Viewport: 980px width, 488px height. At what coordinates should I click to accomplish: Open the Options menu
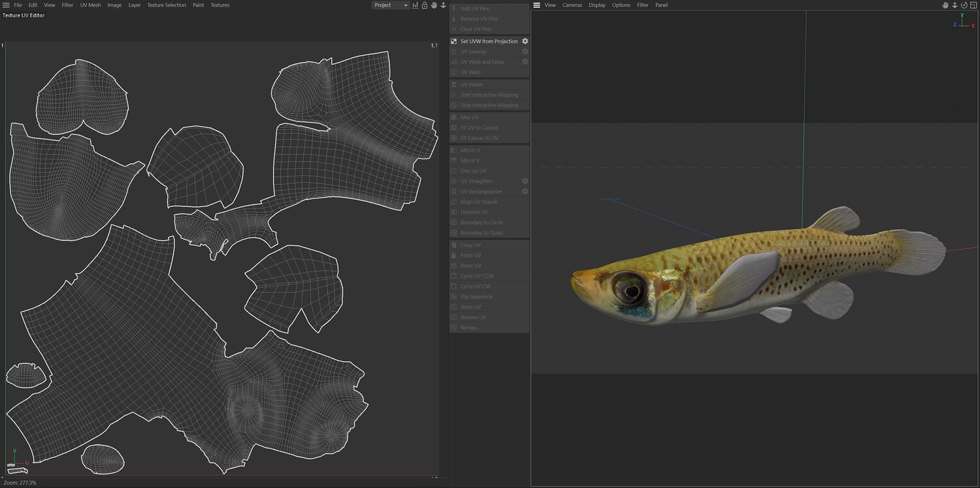[621, 5]
